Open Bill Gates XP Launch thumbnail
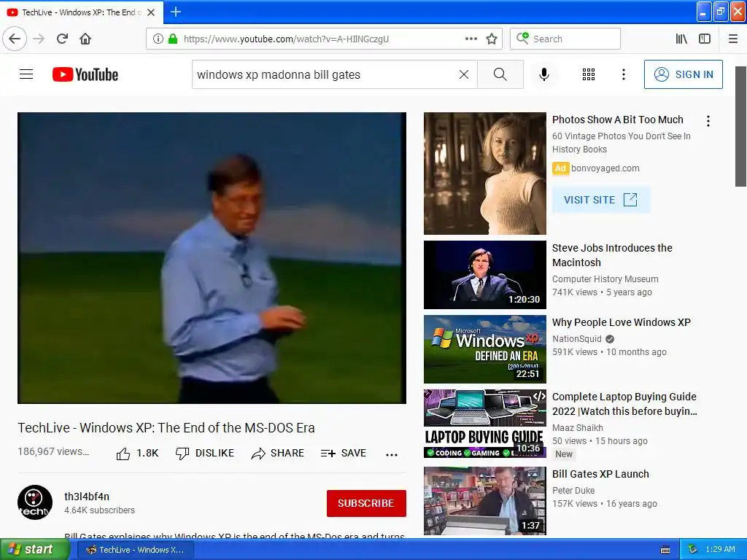The height and width of the screenshot is (560, 747). click(485, 500)
